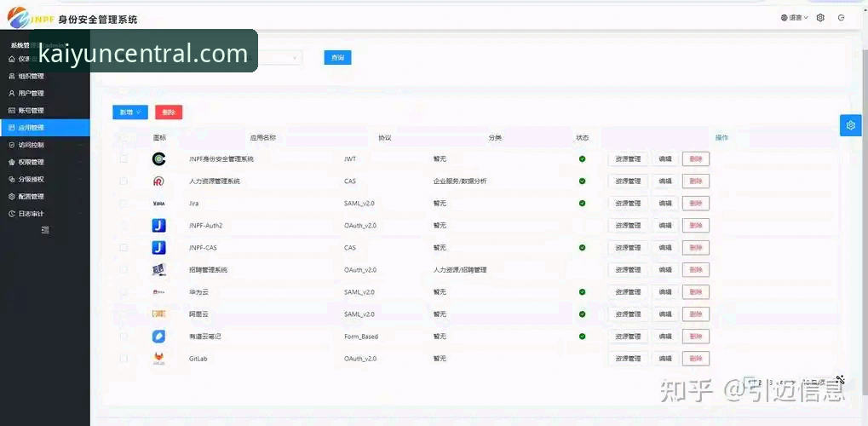Image resolution: width=868 pixels, height=426 pixels.
Task: Open 权限管理 in the sidebar
Action: click(x=45, y=162)
